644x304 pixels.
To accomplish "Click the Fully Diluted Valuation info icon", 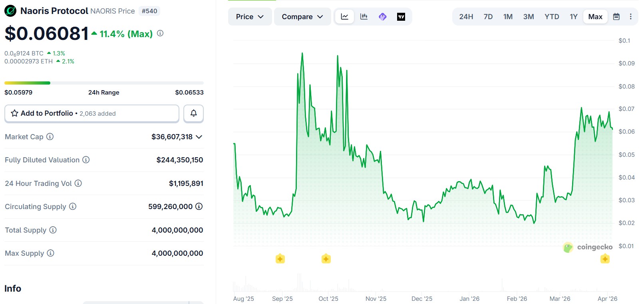I will [86, 160].
